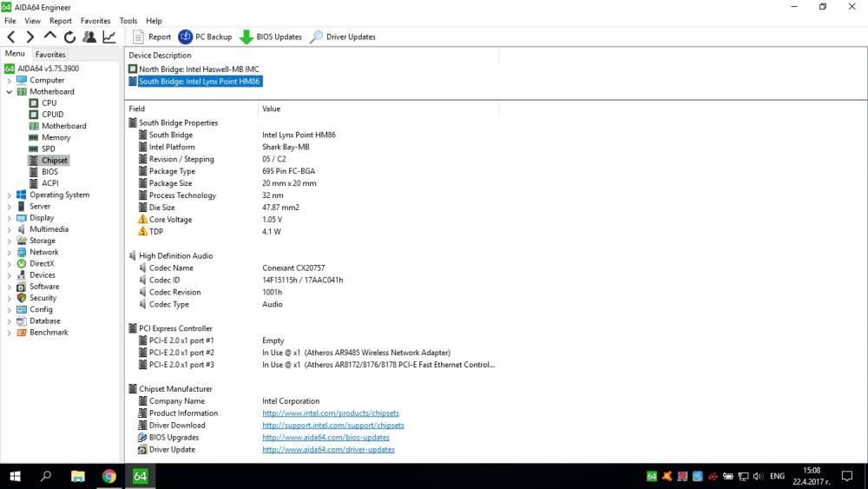Screen dimensions: 868x489
Task: Select Config in the sidebar tree
Action: click(41, 309)
